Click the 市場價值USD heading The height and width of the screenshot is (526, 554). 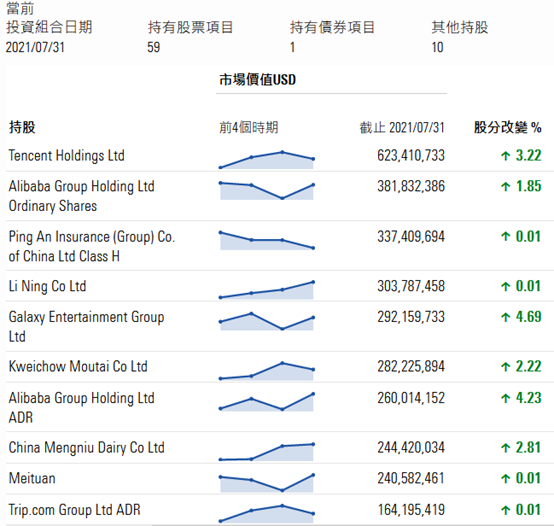[258, 79]
